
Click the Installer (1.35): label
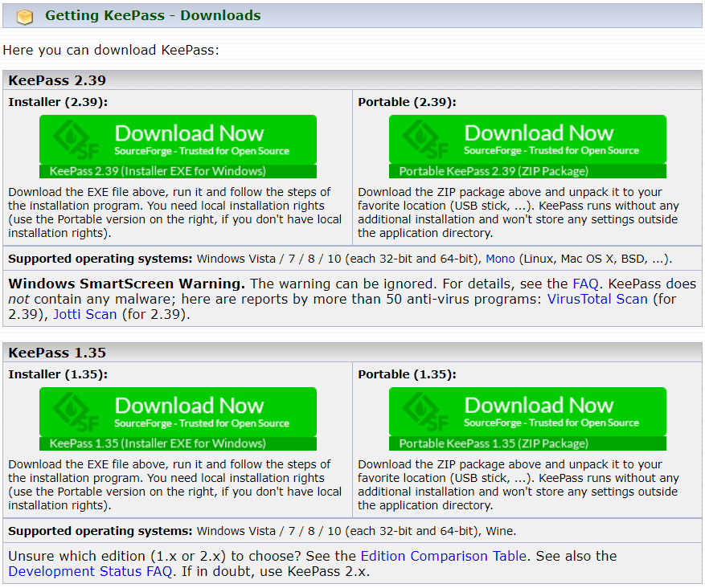pyautogui.click(x=58, y=374)
